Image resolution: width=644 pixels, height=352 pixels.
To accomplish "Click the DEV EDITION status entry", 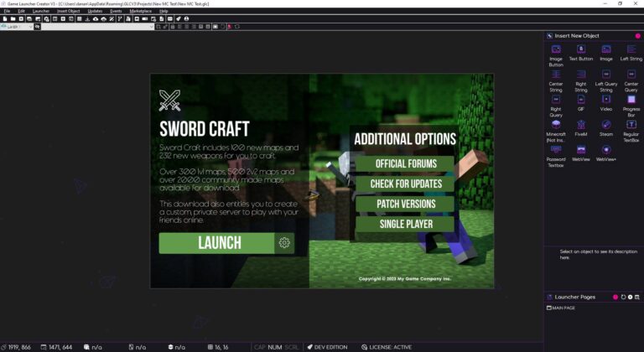I will [x=327, y=347].
